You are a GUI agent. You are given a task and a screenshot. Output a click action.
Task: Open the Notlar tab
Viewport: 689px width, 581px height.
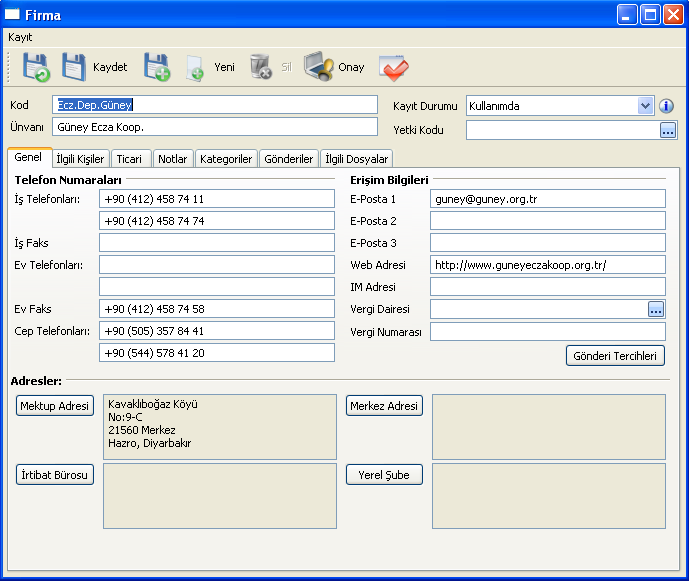click(173, 159)
